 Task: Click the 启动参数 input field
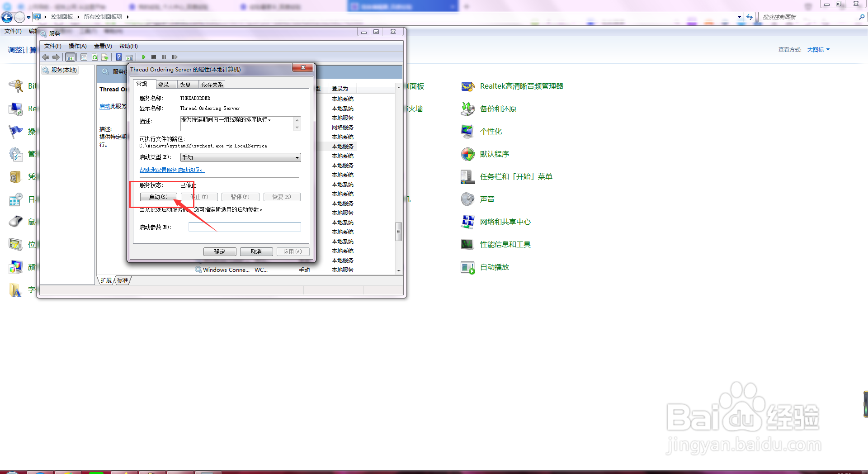click(245, 227)
